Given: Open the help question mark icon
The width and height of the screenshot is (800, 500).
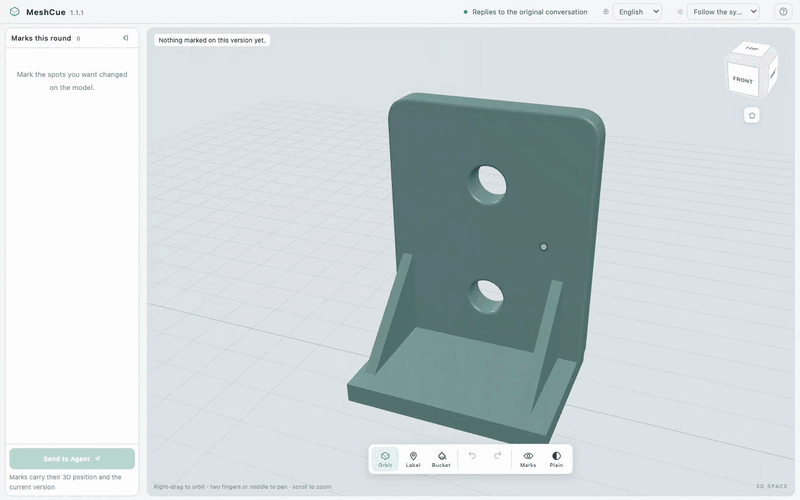Looking at the screenshot, I should click(x=783, y=12).
